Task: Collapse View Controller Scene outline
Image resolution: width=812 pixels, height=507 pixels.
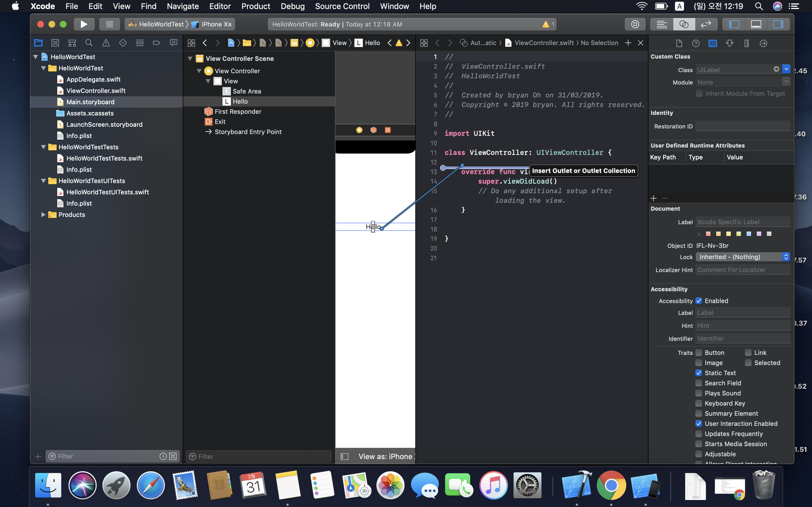Action: [x=190, y=59]
